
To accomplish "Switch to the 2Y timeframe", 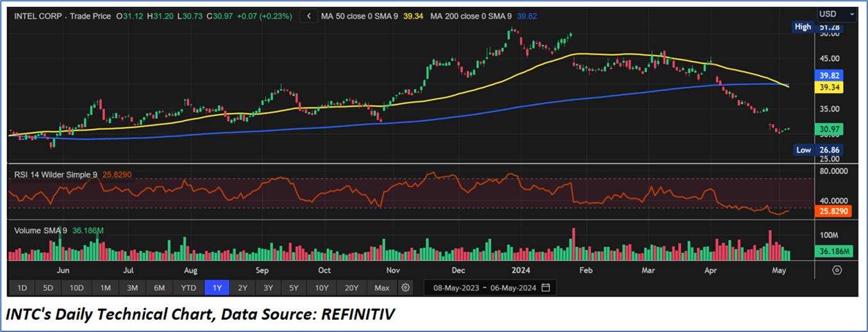I will click(x=242, y=288).
